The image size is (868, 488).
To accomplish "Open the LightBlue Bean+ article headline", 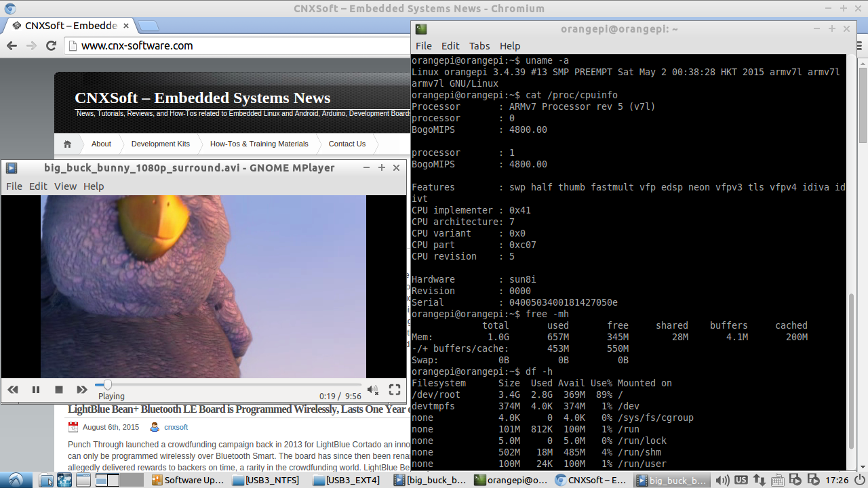I will 239,409.
